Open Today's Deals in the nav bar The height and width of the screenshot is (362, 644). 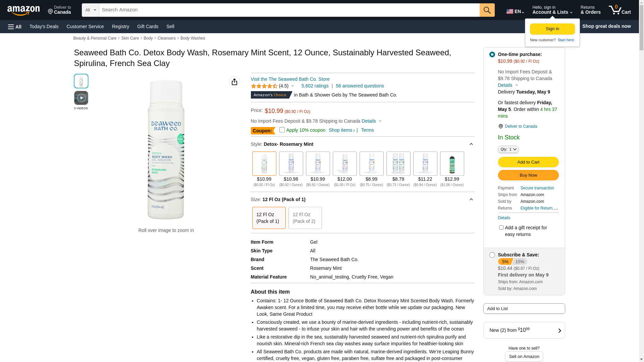(44, 26)
